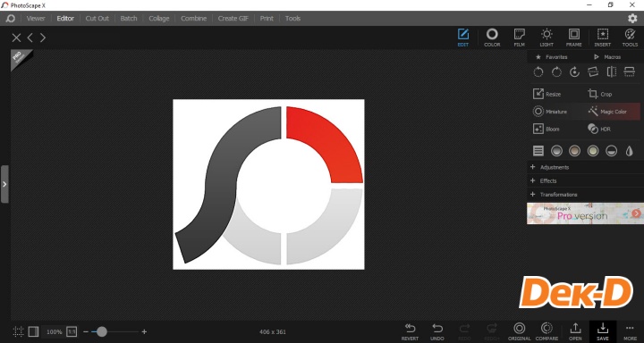Switch to the Print tab
The image size is (644, 343).
tap(267, 19)
